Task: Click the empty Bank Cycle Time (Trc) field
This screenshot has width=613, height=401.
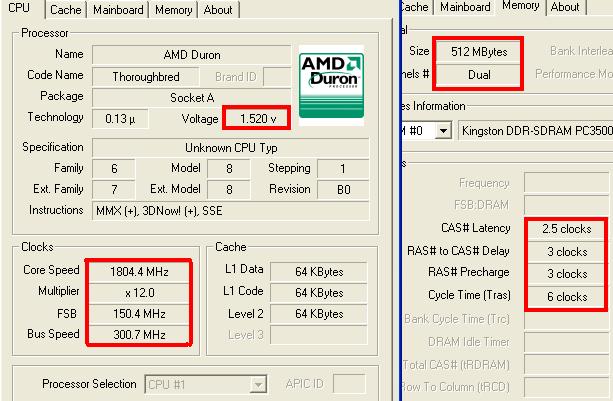Action: 566,320
